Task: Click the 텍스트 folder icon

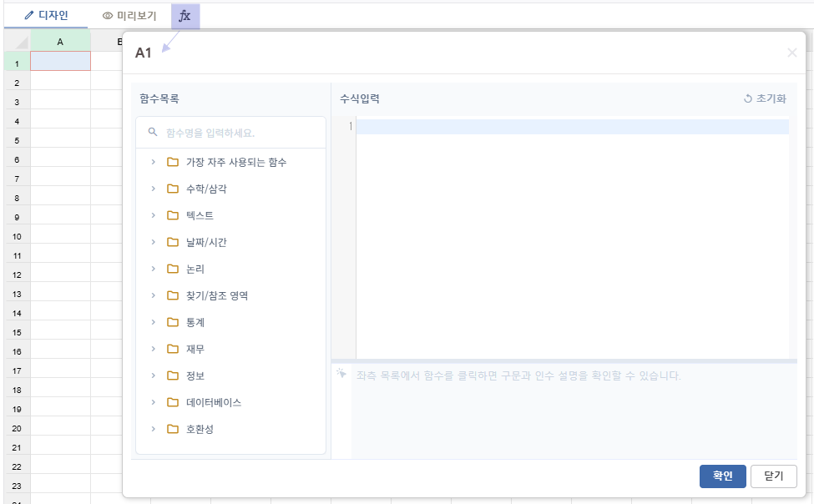Action: (x=173, y=215)
